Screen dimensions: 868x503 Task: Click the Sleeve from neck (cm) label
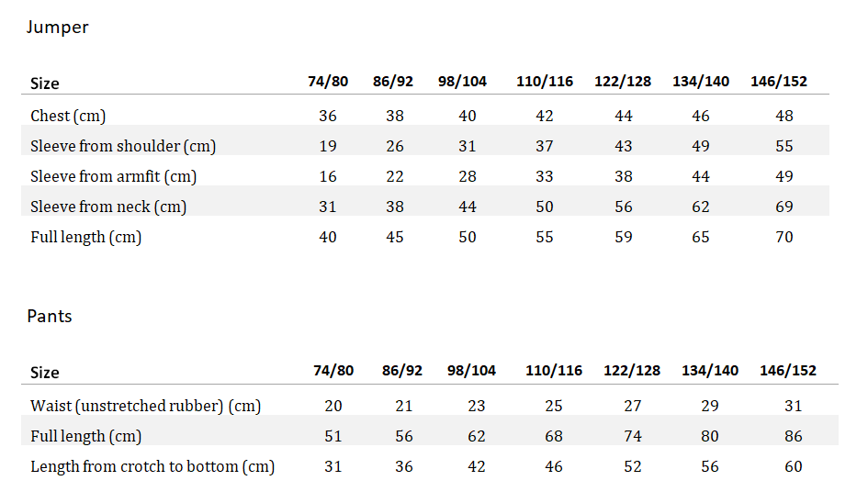coord(108,207)
